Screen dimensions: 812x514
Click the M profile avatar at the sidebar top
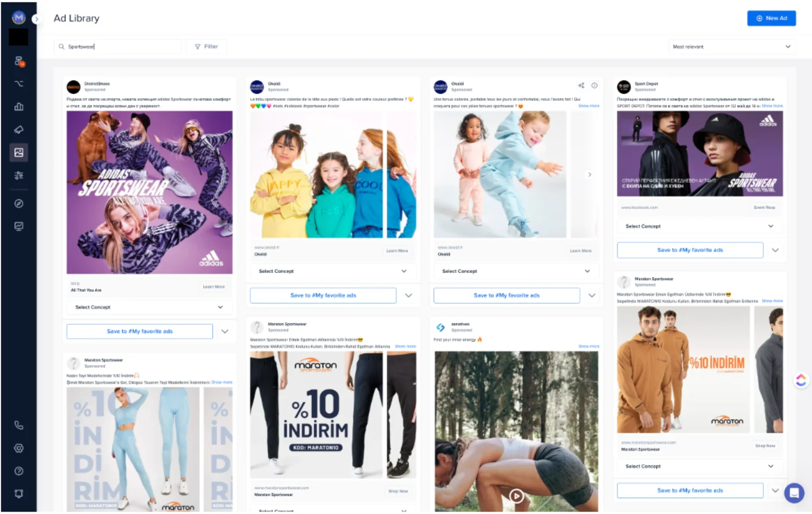pyautogui.click(x=19, y=18)
